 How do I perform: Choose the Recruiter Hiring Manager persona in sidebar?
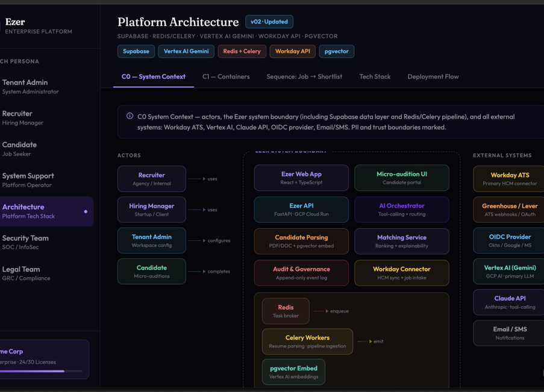click(x=47, y=118)
